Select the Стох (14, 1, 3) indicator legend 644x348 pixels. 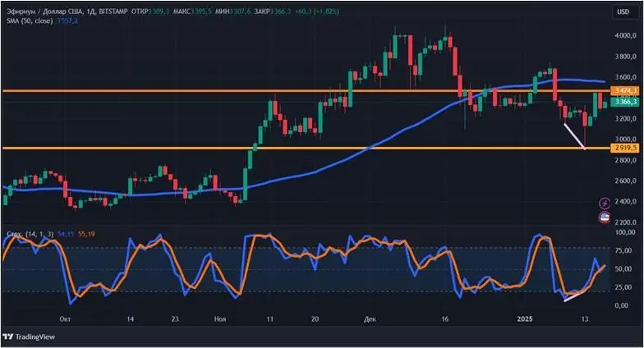pyautogui.click(x=29, y=235)
